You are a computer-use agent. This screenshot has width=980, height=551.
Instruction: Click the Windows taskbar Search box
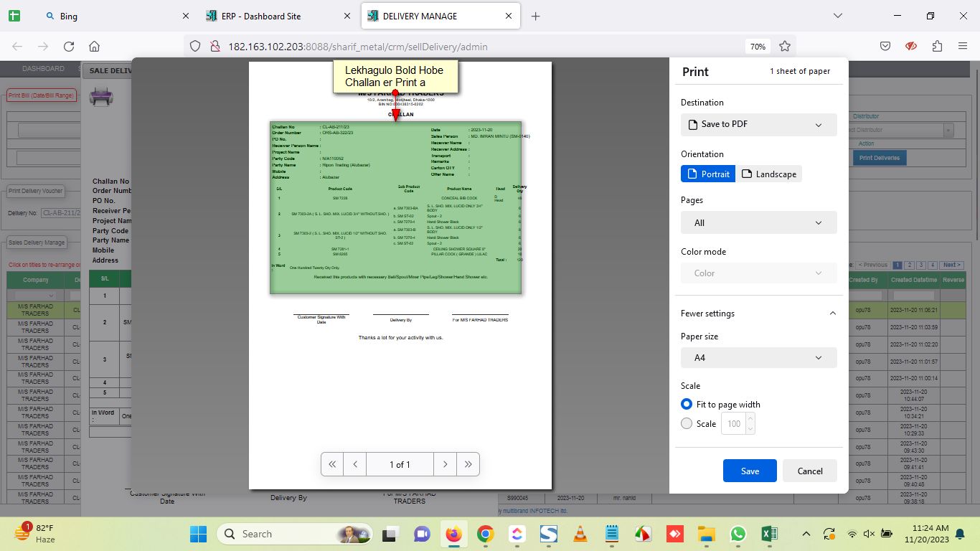tap(295, 534)
